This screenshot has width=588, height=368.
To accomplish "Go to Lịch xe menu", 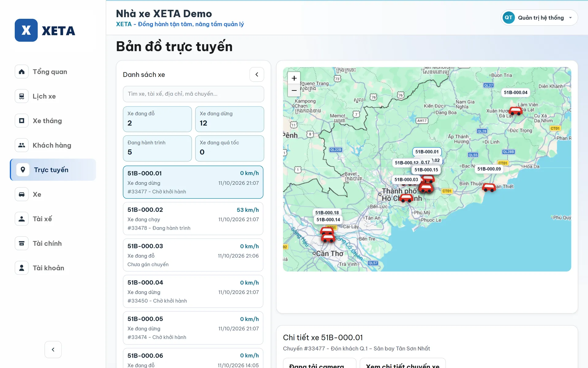I will 44,96.
